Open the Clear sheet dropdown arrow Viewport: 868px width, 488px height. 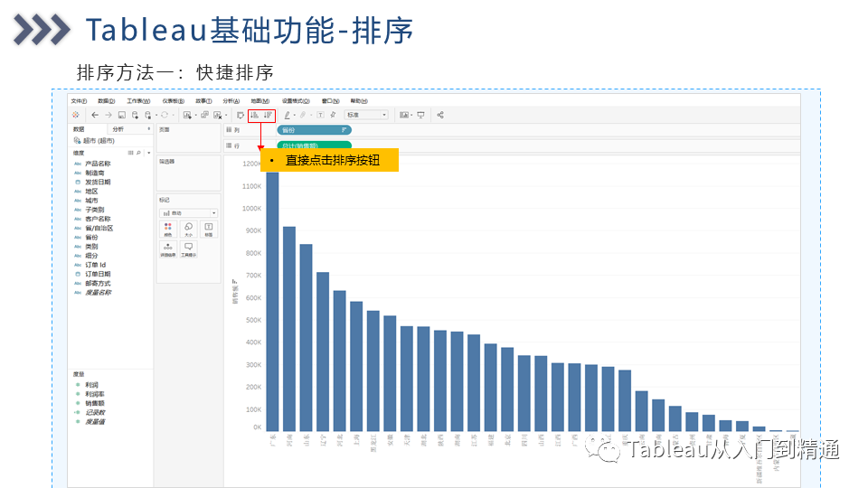226,115
